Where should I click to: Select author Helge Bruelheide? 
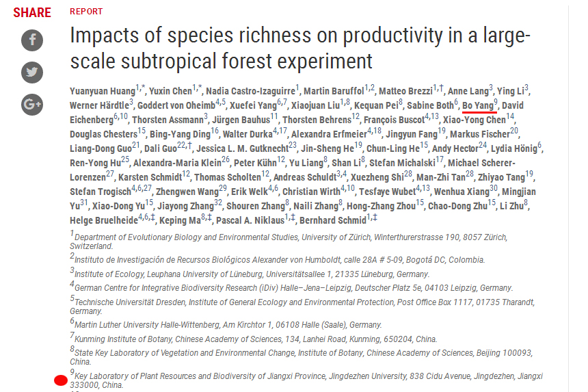click(104, 220)
